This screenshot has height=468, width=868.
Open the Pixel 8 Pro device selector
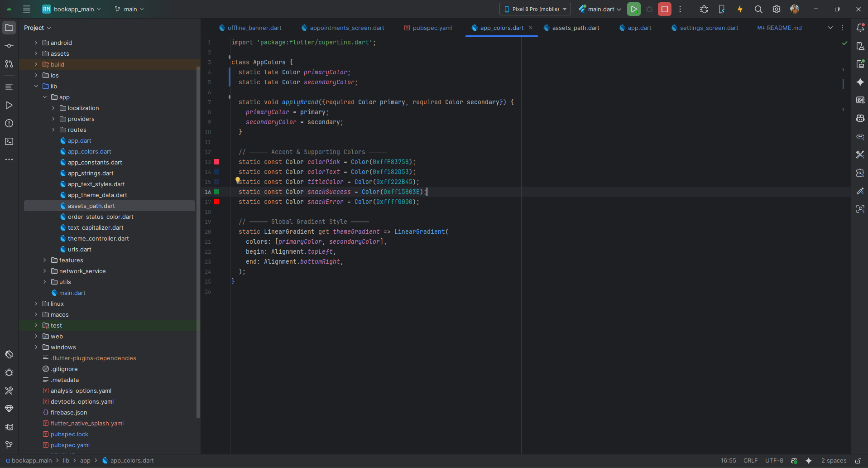coord(535,9)
